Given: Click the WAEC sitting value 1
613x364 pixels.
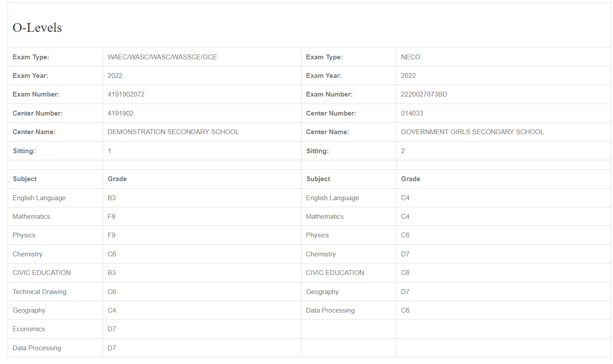Looking at the screenshot, I should (x=109, y=151).
